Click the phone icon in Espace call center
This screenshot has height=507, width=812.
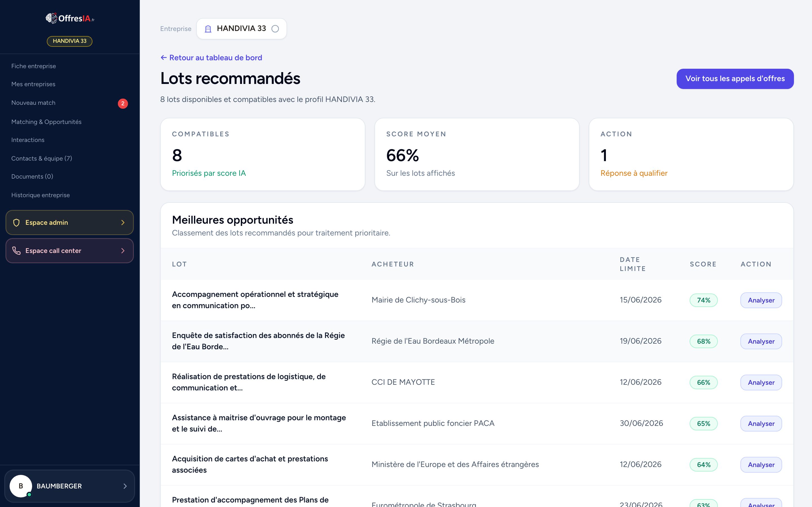click(16, 250)
